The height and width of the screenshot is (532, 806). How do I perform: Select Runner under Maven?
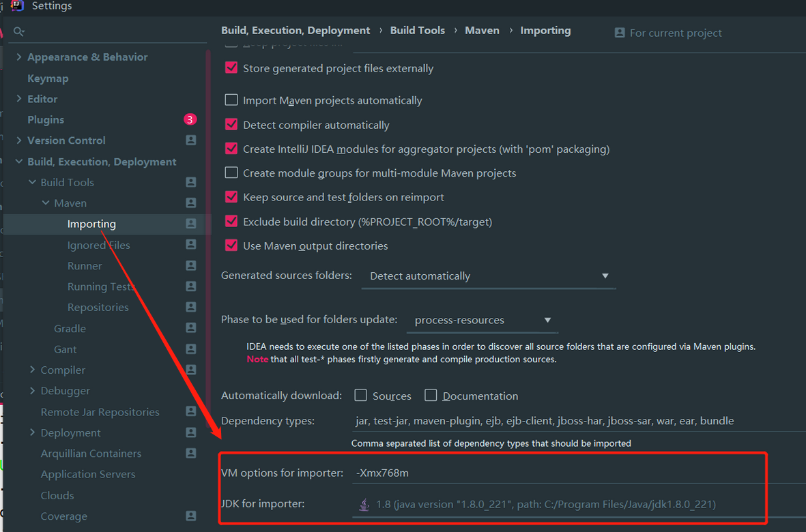tap(85, 266)
